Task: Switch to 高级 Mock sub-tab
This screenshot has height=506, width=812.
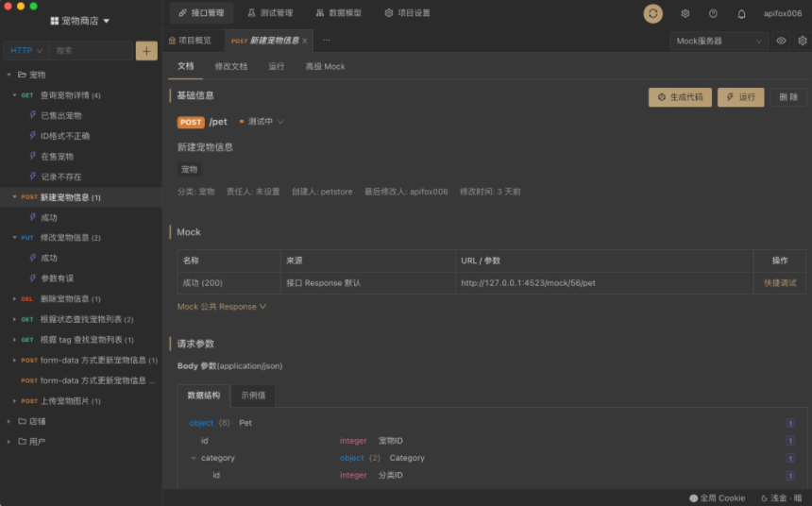Action: (325, 66)
